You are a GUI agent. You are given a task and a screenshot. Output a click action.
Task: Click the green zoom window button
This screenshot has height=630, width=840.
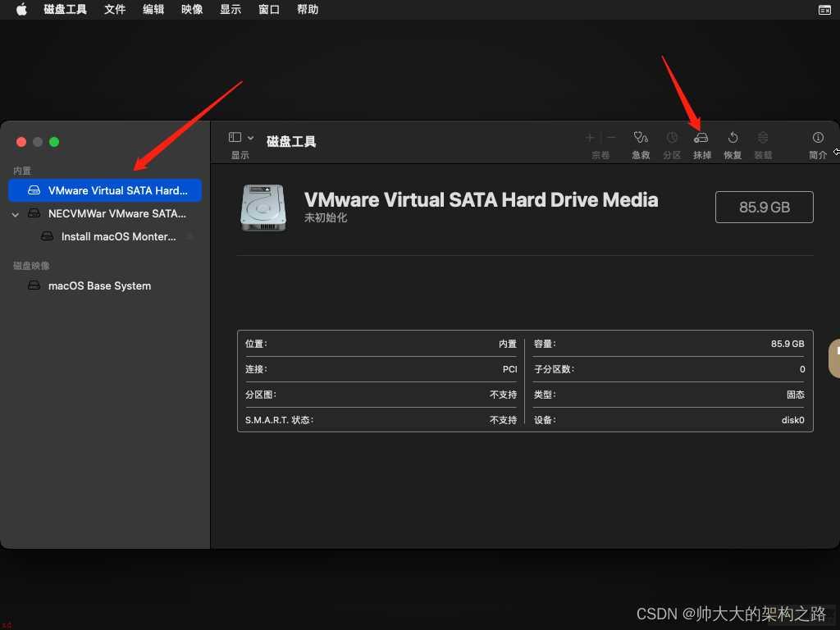(x=54, y=142)
